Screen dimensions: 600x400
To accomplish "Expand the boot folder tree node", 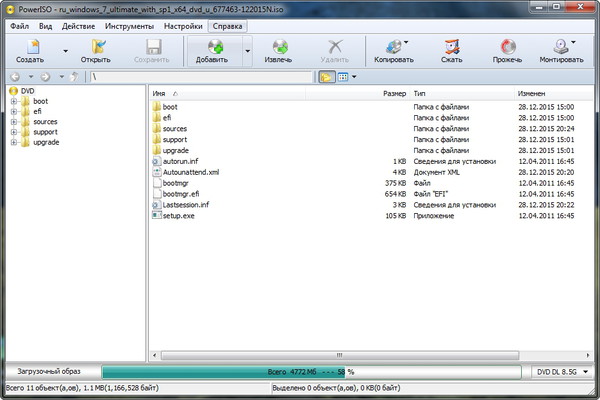I will (x=14, y=101).
